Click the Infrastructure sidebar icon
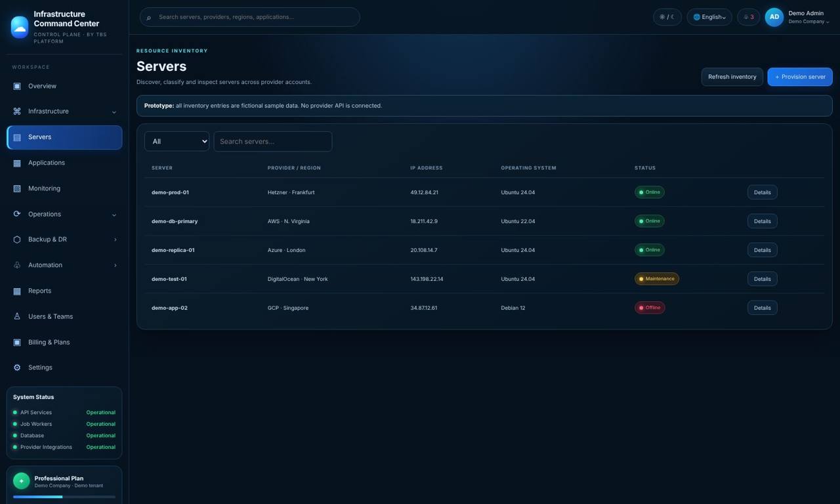 (x=17, y=112)
